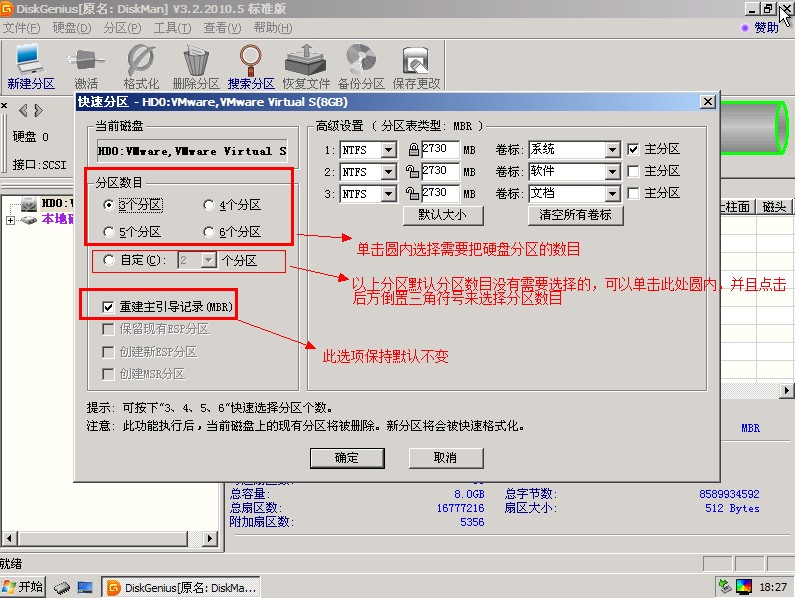Open the 硬盘(D) menu
This screenshot has height=598, width=795.
click(x=72, y=28)
